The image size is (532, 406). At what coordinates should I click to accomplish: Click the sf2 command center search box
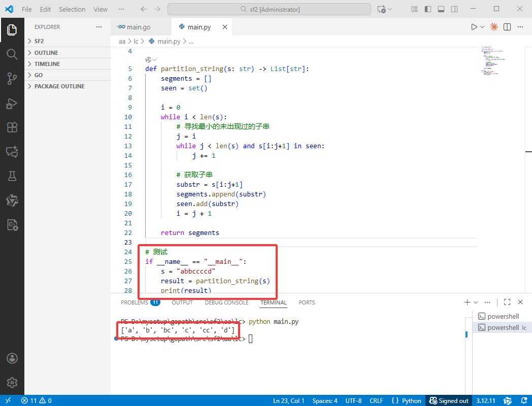click(269, 9)
